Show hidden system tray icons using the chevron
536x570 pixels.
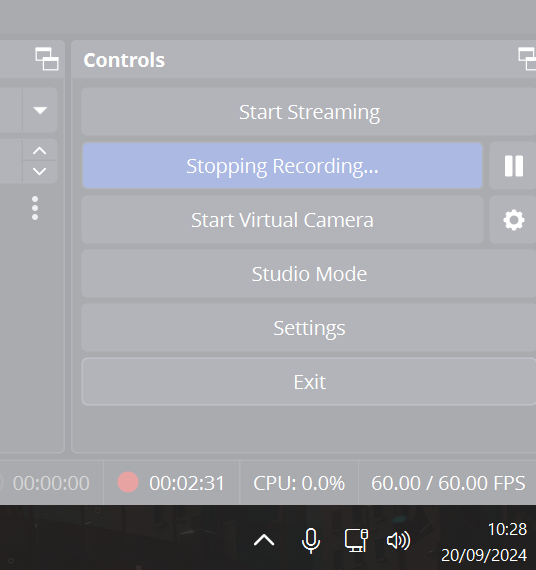point(264,540)
